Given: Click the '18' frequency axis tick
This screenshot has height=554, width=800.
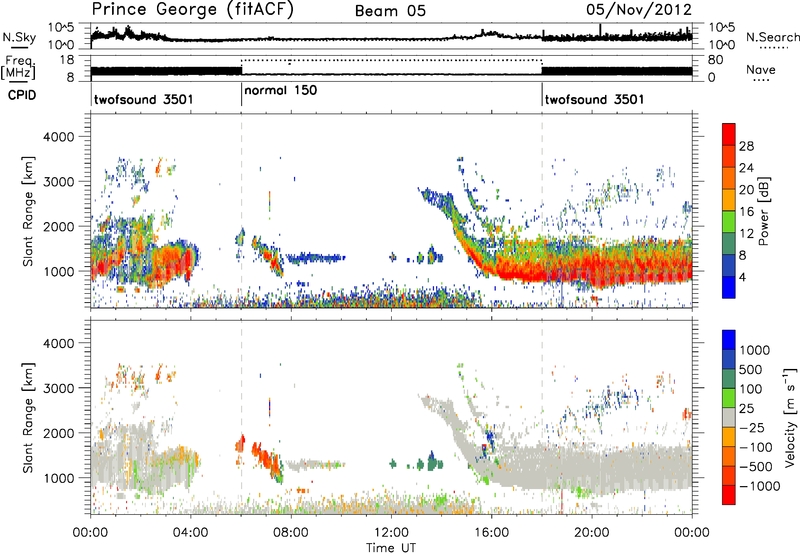Looking at the screenshot, I should pyautogui.click(x=66, y=60).
